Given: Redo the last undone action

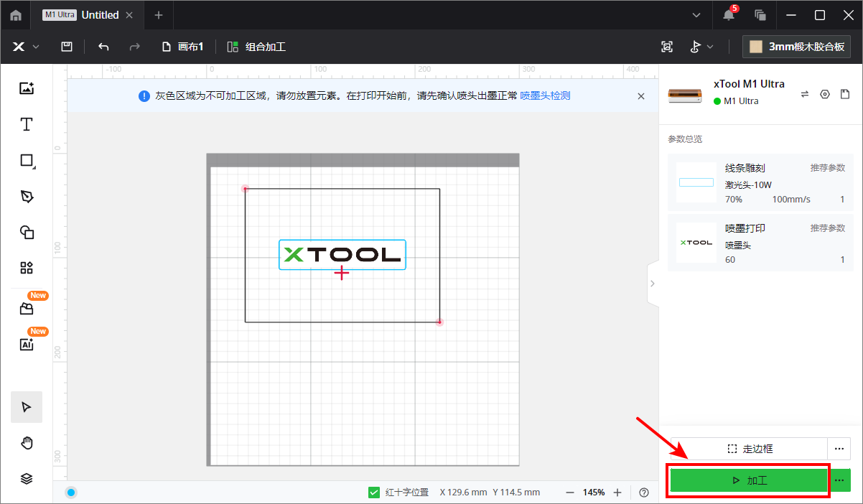Looking at the screenshot, I should 134,47.
